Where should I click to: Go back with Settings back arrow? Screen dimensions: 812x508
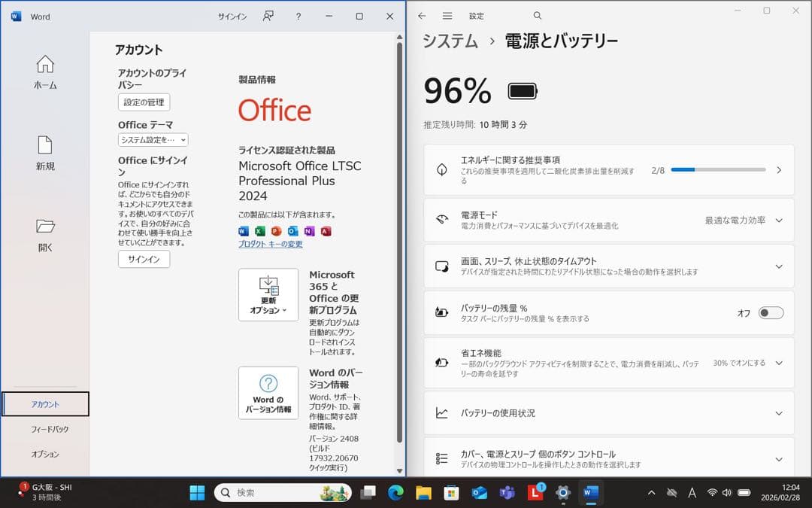pos(422,16)
